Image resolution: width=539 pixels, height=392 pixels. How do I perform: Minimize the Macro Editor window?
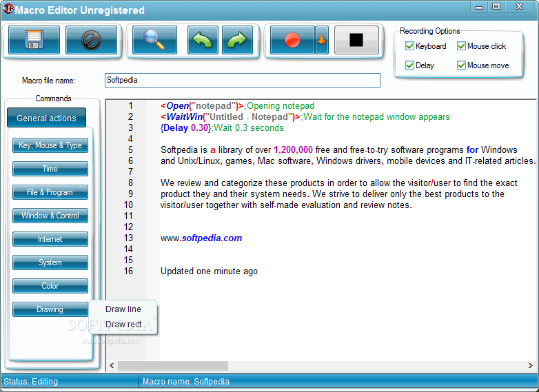click(x=479, y=6)
